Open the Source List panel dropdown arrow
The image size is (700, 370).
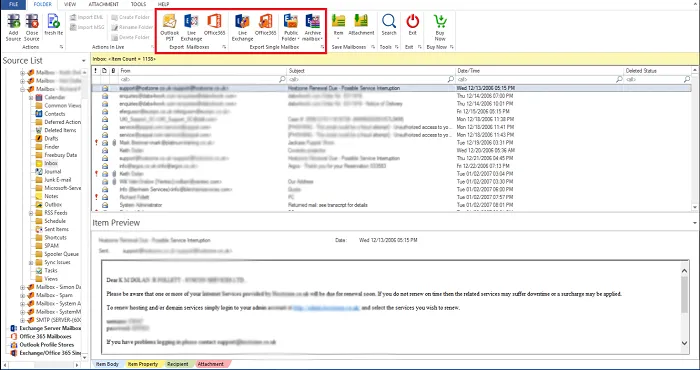pyautogui.click(x=84, y=61)
